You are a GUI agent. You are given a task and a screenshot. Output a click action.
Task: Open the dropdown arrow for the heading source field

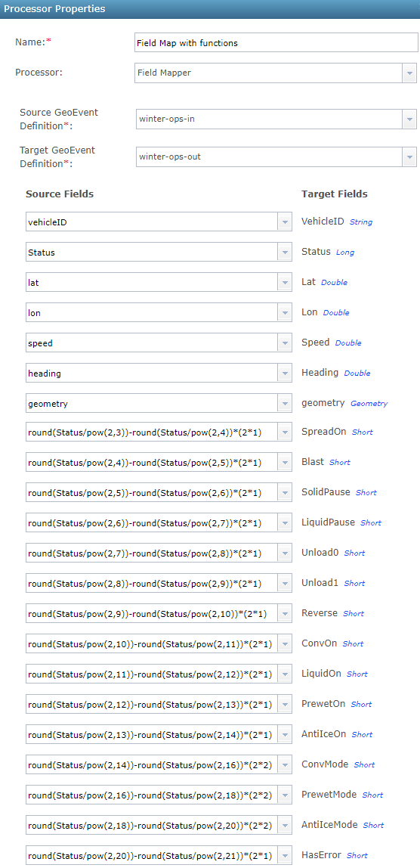[285, 373]
